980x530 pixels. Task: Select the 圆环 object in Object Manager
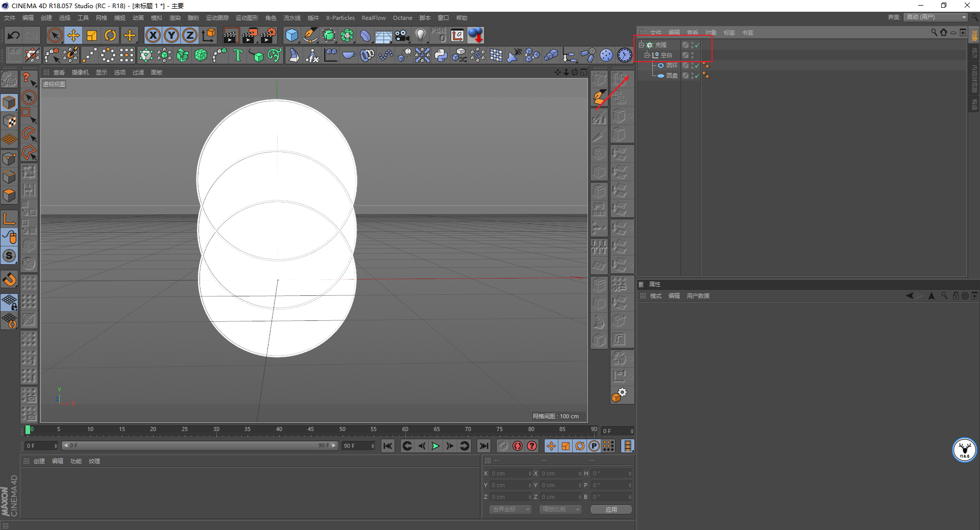pyautogui.click(x=672, y=65)
